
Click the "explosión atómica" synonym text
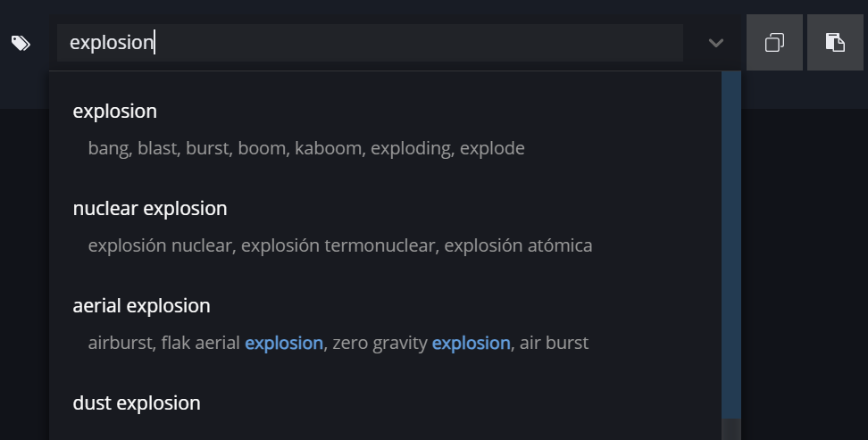point(518,245)
